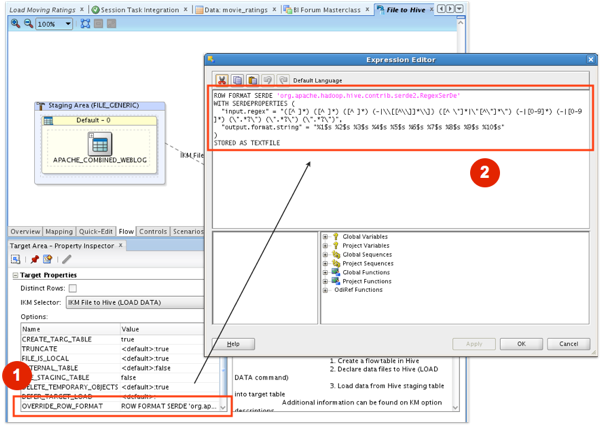Click the new note icon in Property Inspector toolbar
Screen dimensions: 600x425
(x=47, y=259)
